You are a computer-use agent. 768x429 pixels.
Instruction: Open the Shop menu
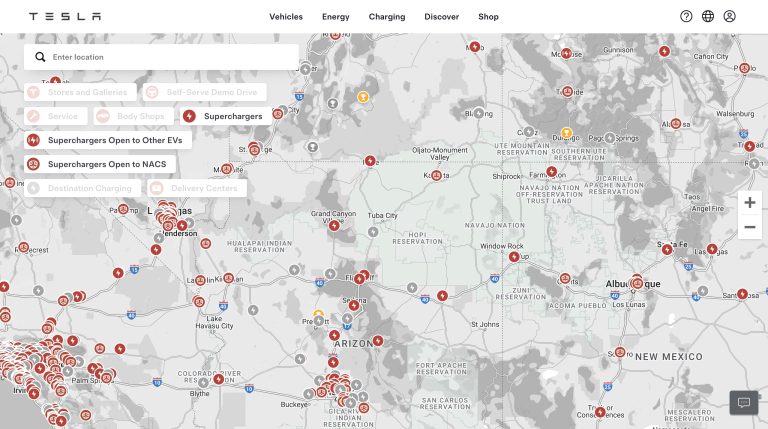(488, 17)
